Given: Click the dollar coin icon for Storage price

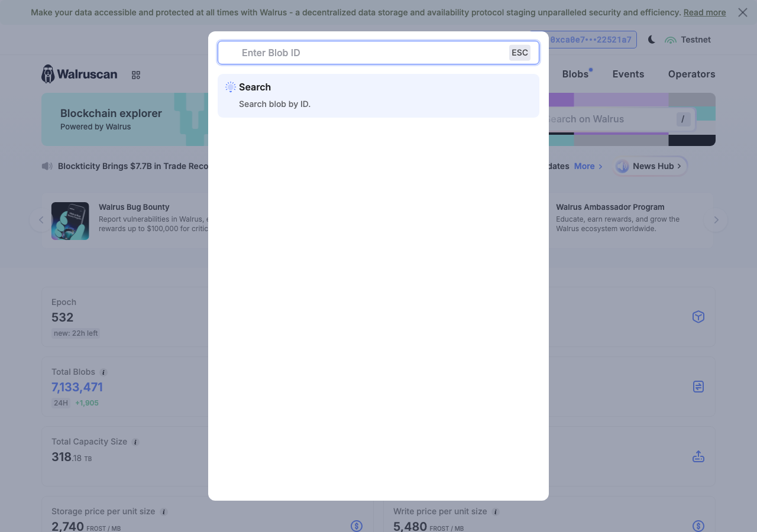Looking at the screenshot, I should tap(357, 526).
